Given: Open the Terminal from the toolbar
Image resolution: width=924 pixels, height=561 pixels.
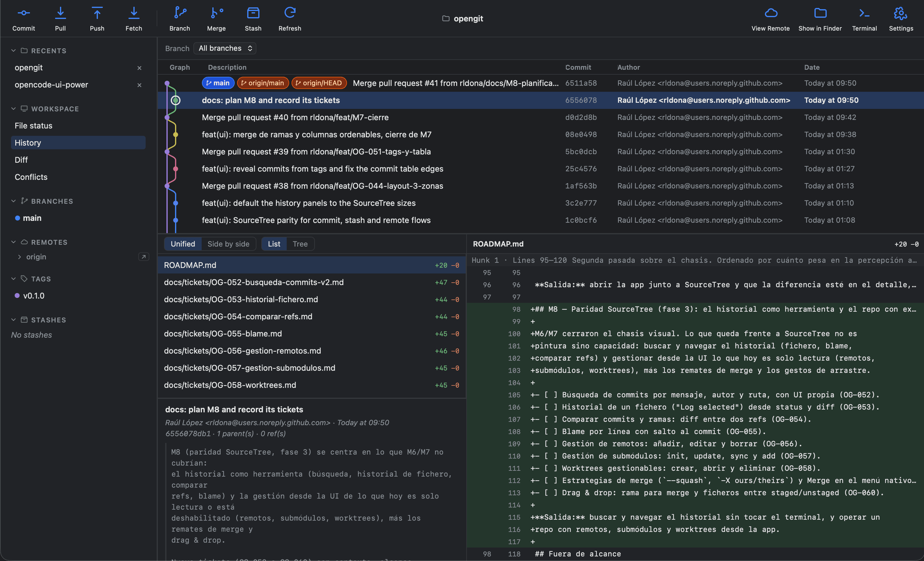Looking at the screenshot, I should click(864, 13).
